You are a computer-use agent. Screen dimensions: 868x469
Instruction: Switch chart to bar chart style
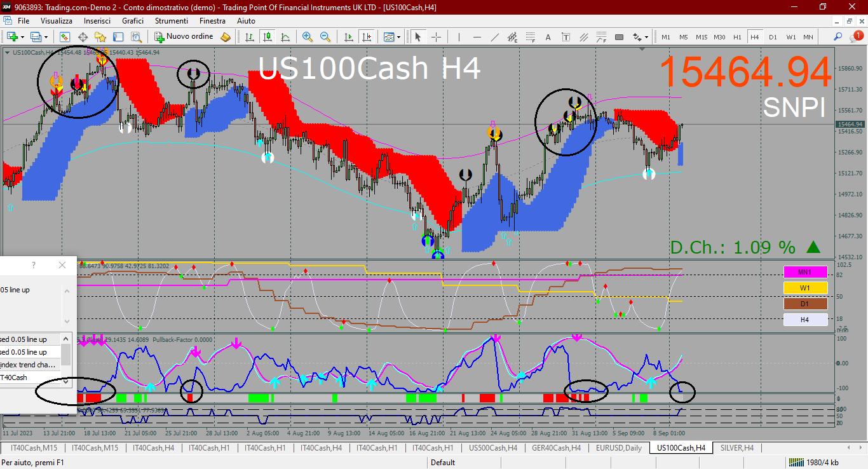point(250,37)
